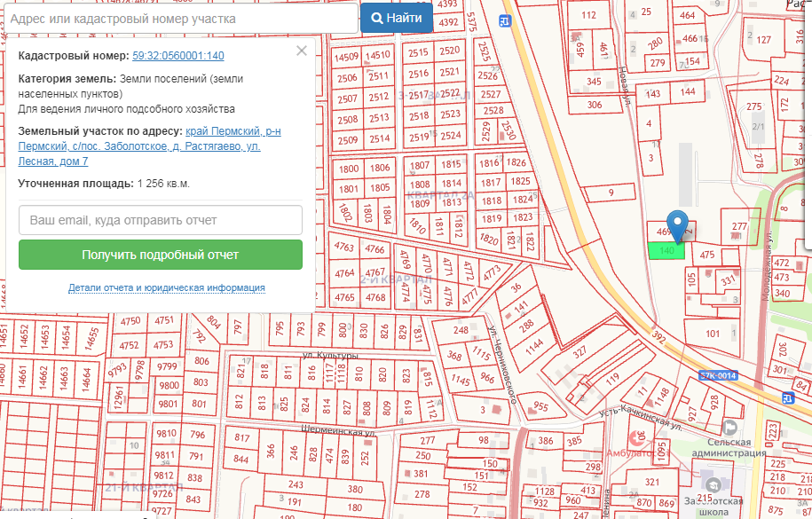Click the bus stop icon near parcel 2525
812x519 pixels.
point(505,21)
